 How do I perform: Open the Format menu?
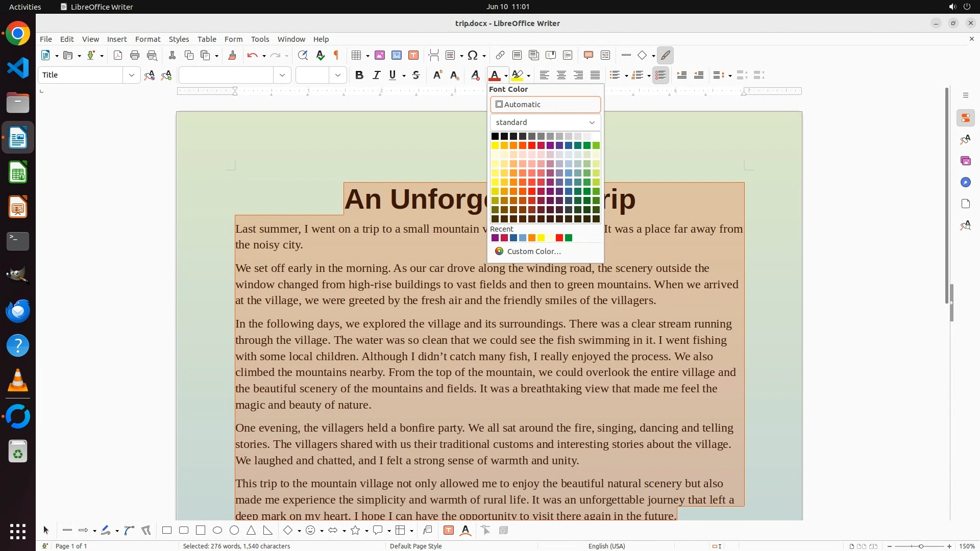point(148,39)
